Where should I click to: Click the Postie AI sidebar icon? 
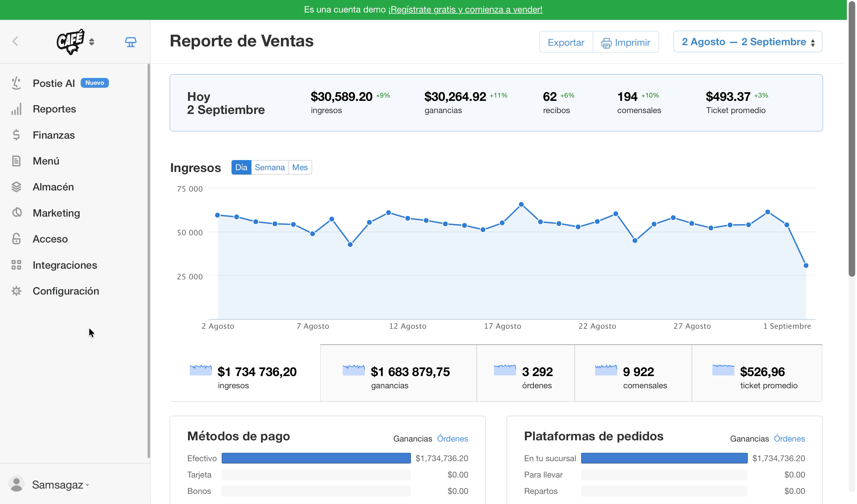[x=16, y=83]
